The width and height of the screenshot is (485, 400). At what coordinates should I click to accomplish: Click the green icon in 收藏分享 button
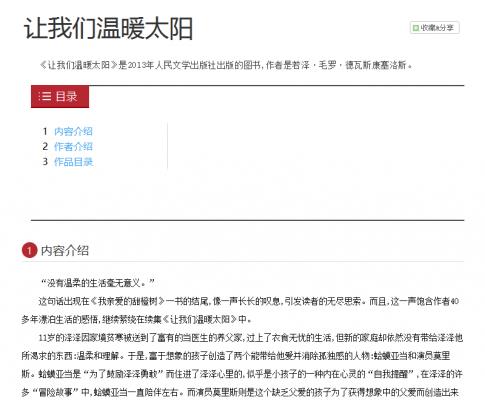(x=416, y=28)
